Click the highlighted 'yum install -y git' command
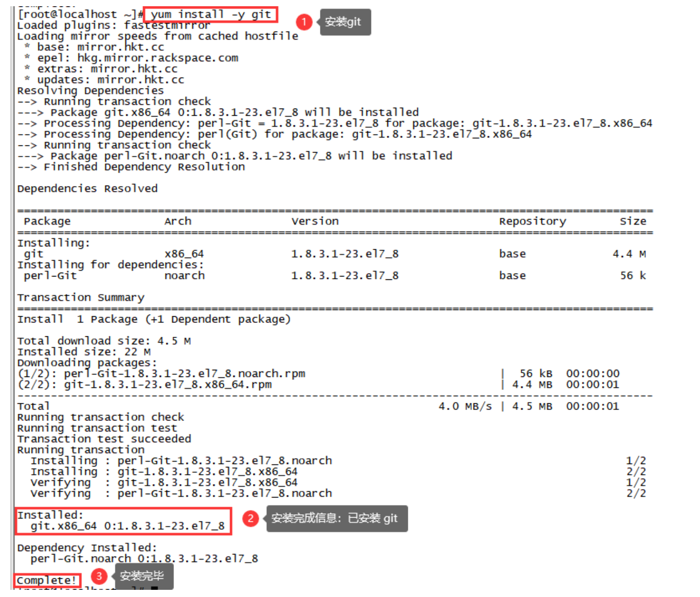 (x=210, y=15)
